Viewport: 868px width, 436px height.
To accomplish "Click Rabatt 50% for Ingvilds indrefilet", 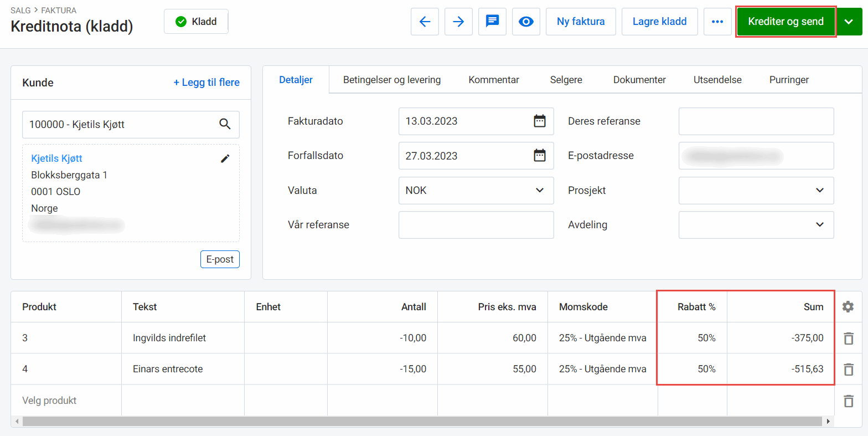I will pyautogui.click(x=692, y=338).
